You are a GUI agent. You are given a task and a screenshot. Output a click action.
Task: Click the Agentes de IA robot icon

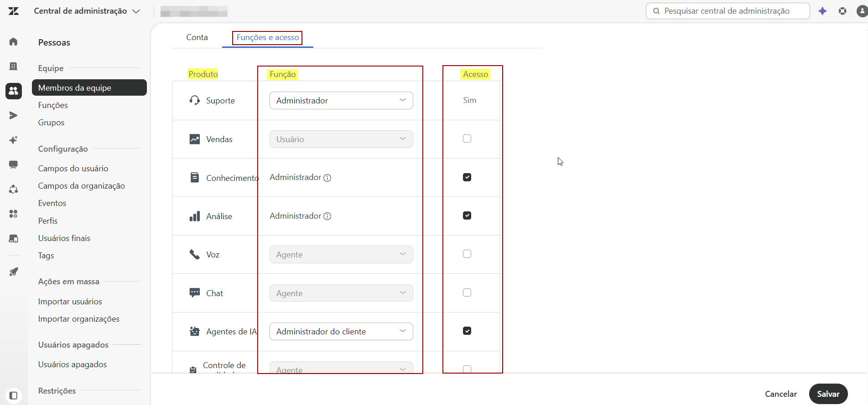tap(195, 331)
